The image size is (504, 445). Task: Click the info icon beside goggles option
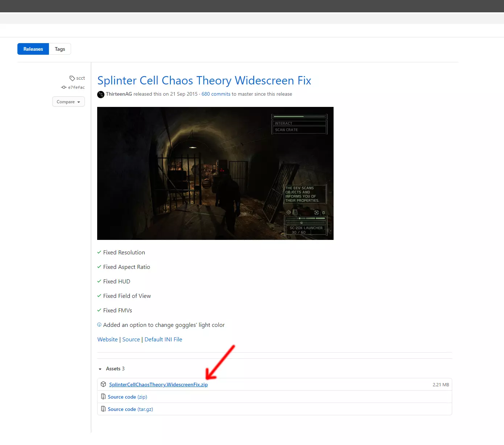pyautogui.click(x=99, y=325)
